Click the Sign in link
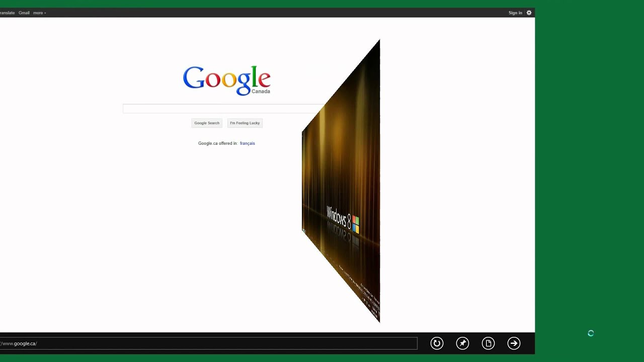 pos(515,13)
